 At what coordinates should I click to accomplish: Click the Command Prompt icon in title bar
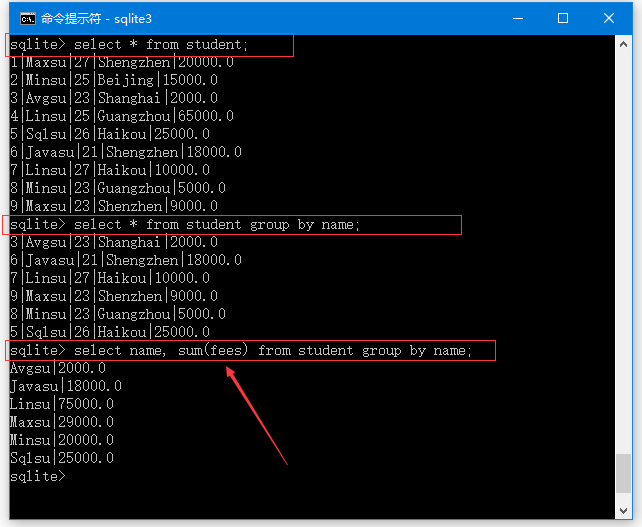[x=28, y=18]
